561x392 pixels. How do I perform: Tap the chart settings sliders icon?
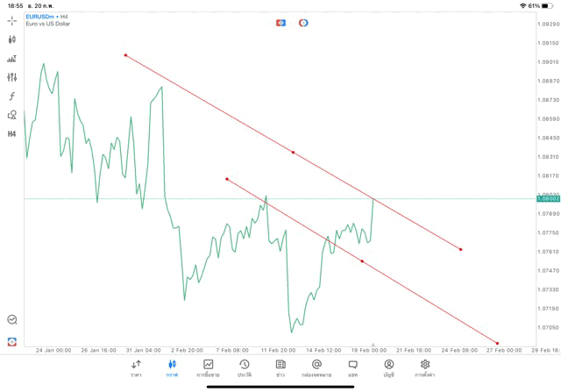(x=12, y=77)
